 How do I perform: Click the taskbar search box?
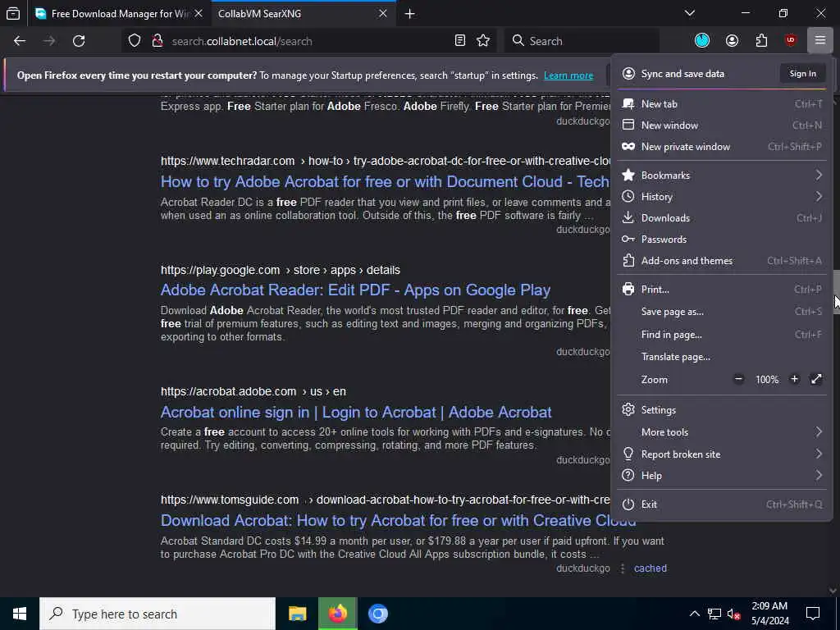(x=157, y=614)
